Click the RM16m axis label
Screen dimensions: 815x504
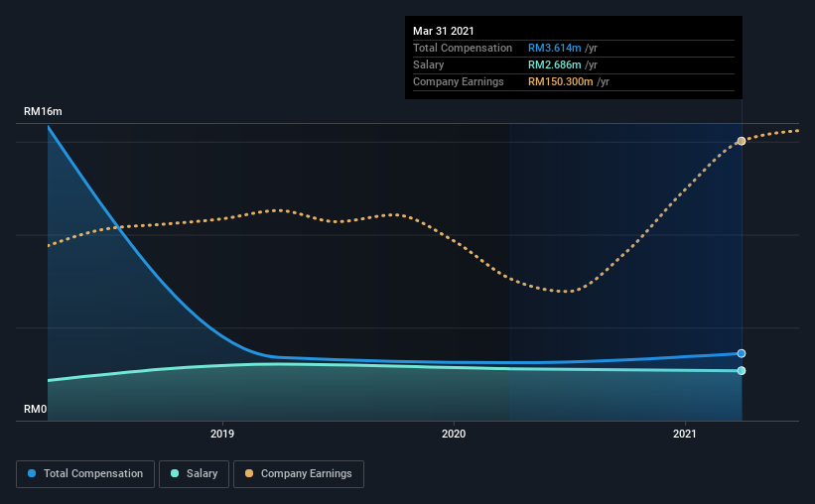click(43, 112)
